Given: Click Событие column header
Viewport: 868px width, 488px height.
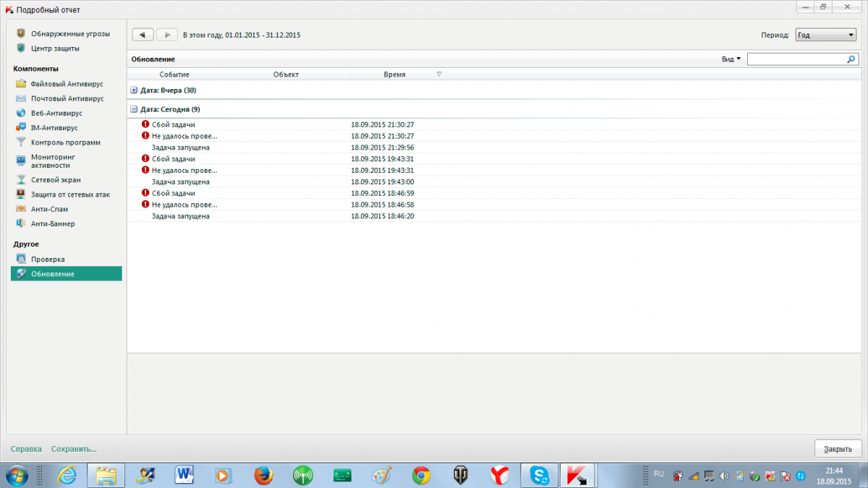Looking at the screenshot, I should [x=174, y=74].
